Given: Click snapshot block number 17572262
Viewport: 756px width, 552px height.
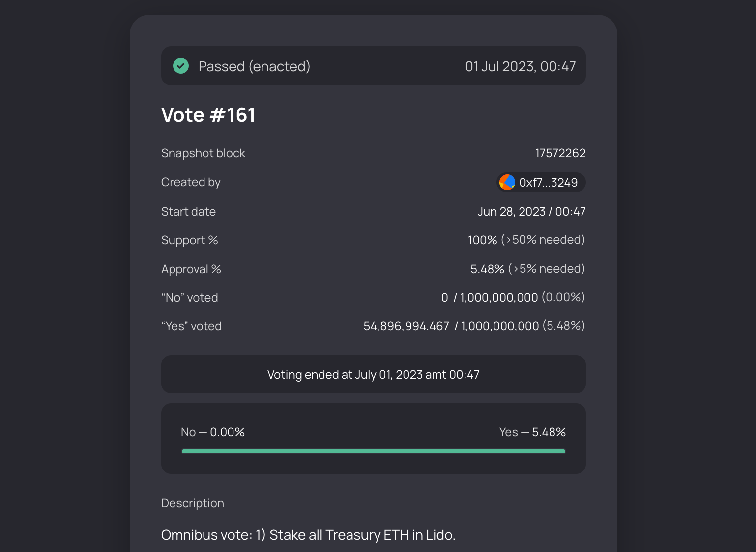Looking at the screenshot, I should click(560, 153).
